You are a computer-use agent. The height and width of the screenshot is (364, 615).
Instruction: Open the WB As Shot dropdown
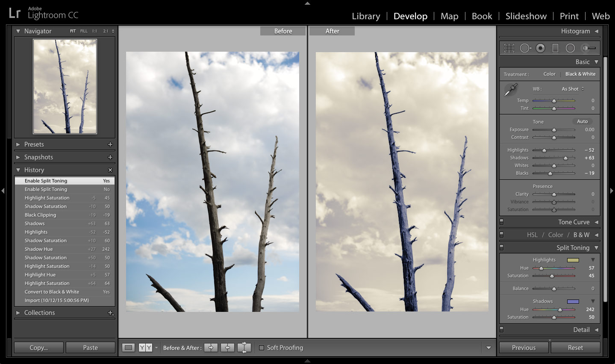(572, 88)
